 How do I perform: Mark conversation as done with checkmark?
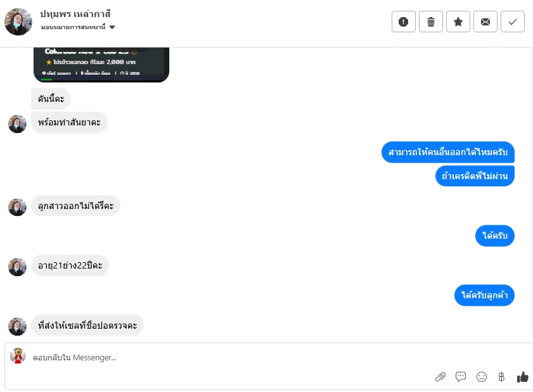[x=512, y=22]
